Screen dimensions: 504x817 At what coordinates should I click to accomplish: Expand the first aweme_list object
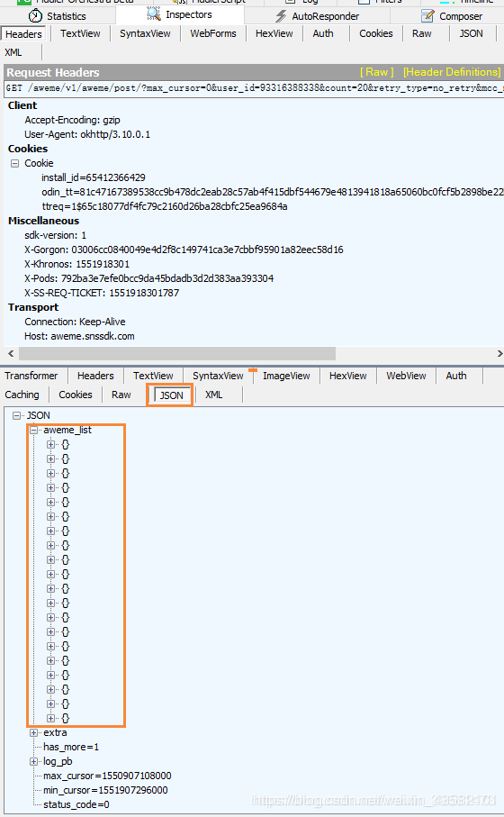click(50, 444)
